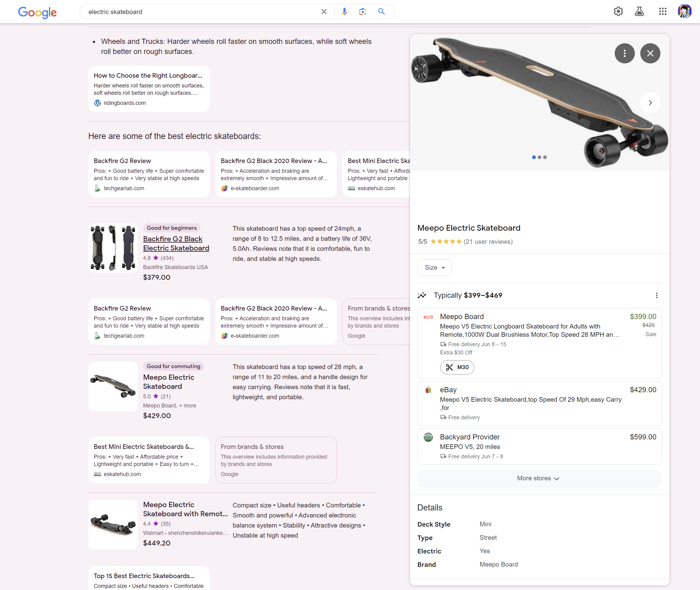Open Search Labs flask icon
700x590 pixels.
coord(639,11)
